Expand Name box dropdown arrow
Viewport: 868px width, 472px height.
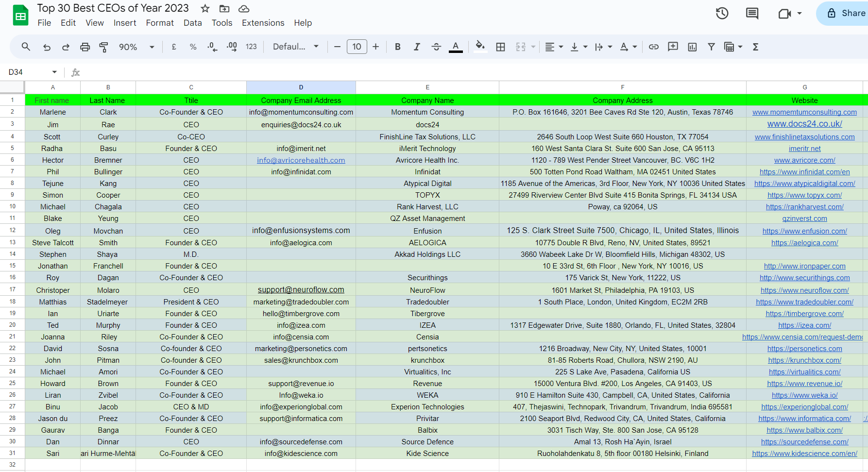pos(54,72)
